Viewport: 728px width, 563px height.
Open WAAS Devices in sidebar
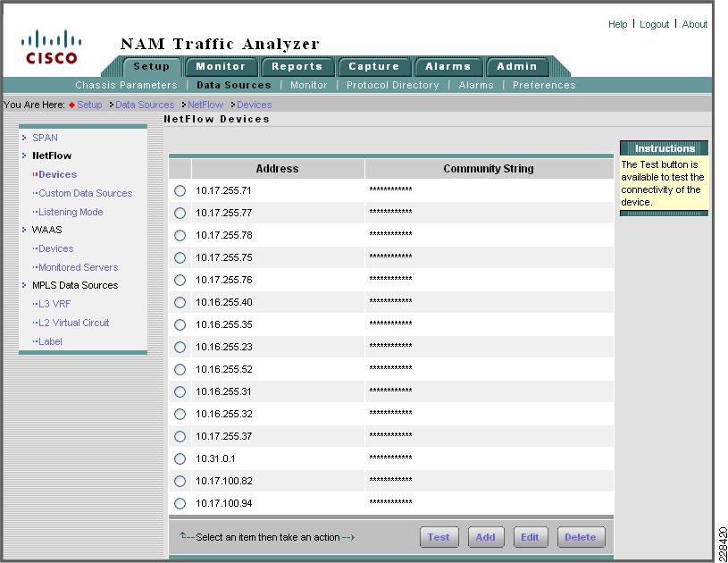pyautogui.click(x=55, y=248)
